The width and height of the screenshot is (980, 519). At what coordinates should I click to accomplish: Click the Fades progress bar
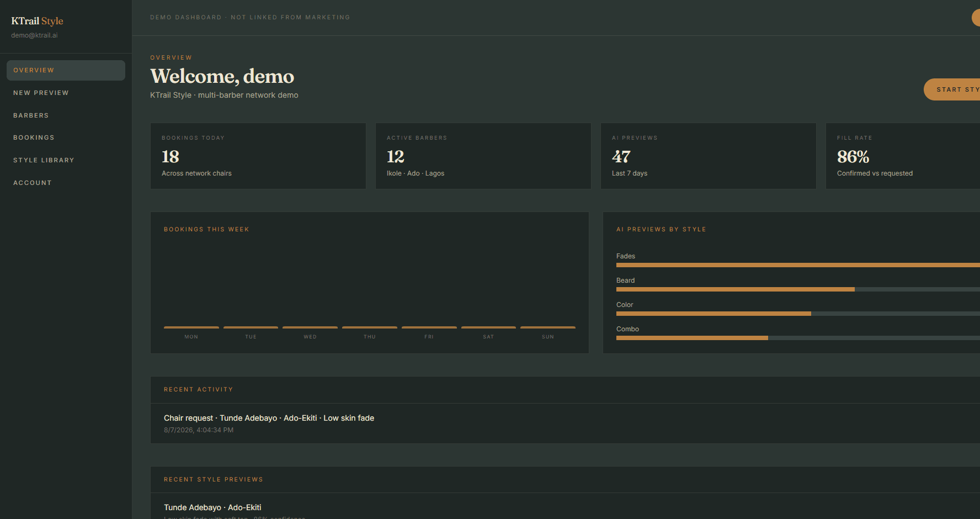(798, 265)
